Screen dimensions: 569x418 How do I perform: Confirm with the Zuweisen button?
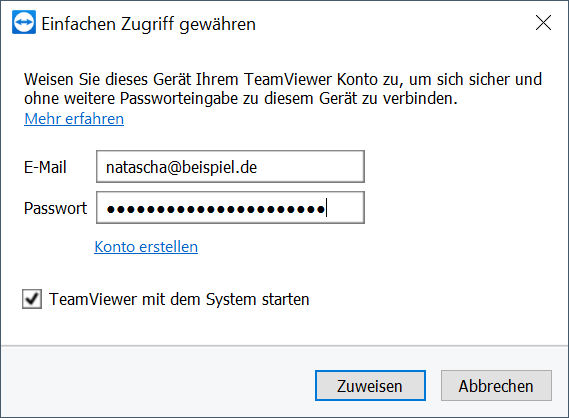[370, 385]
